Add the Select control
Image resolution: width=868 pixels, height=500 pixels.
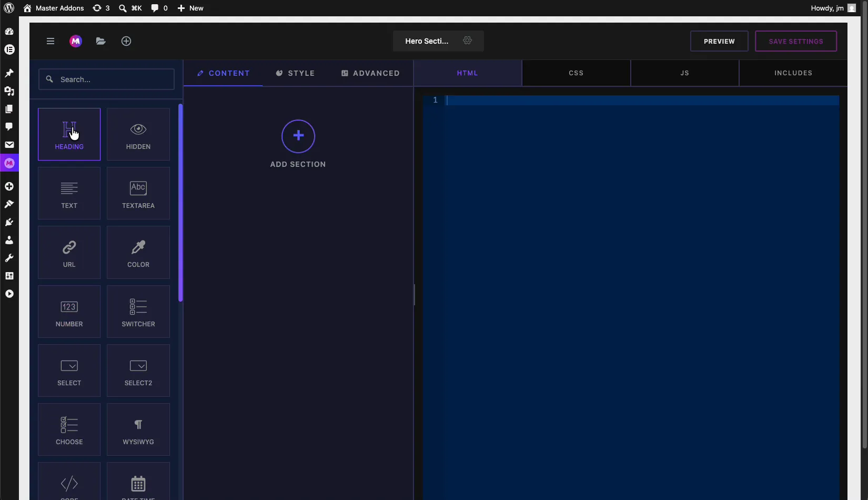(x=69, y=371)
